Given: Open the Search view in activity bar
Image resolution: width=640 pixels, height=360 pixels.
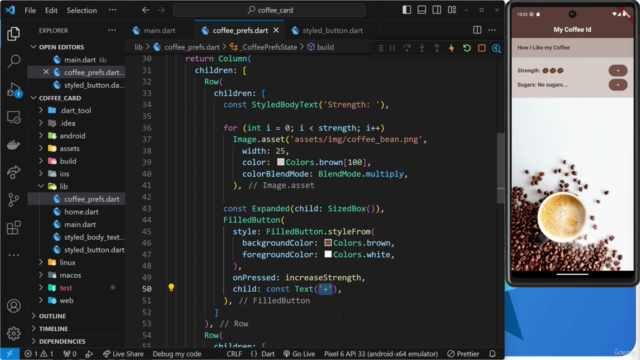Looking at the screenshot, I should click(x=13, y=61).
